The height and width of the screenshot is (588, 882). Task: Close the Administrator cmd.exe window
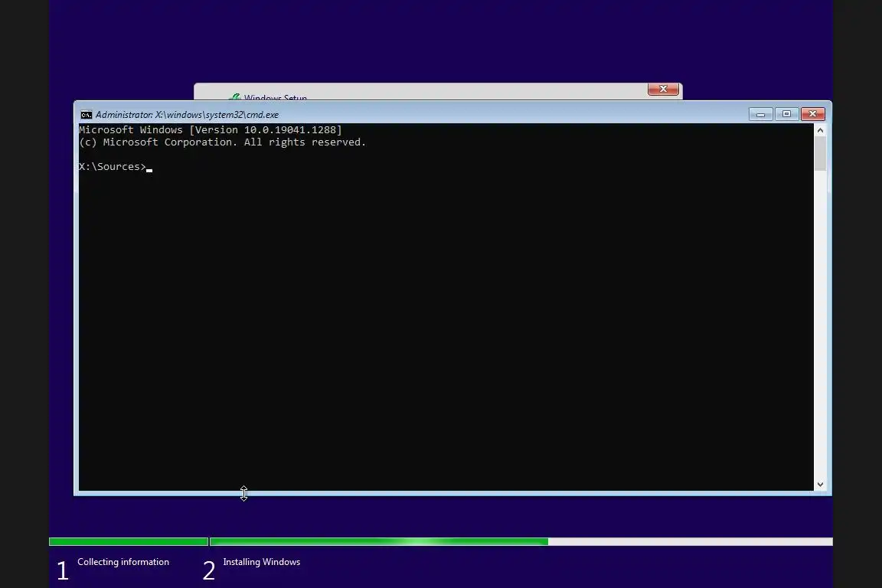click(x=813, y=114)
